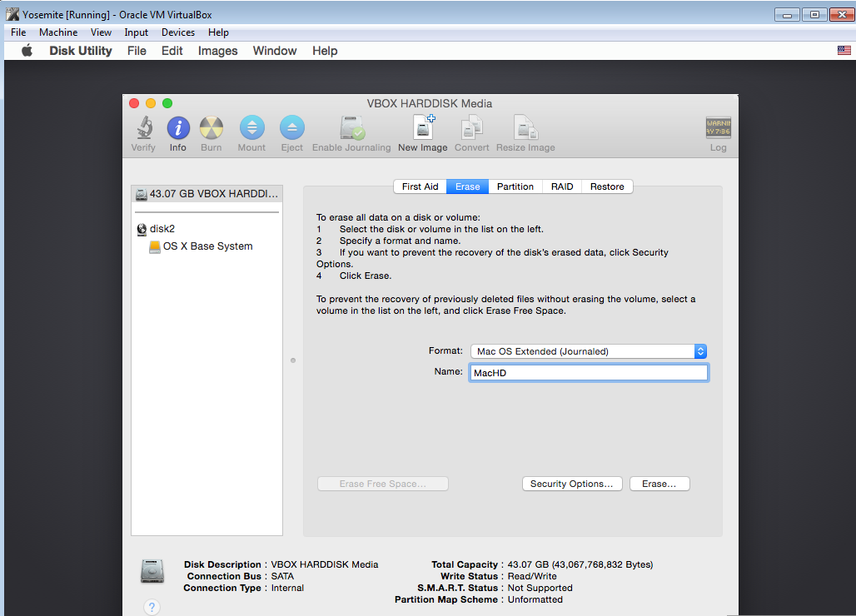Switch to the Partition tab

pyautogui.click(x=515, y=186)
